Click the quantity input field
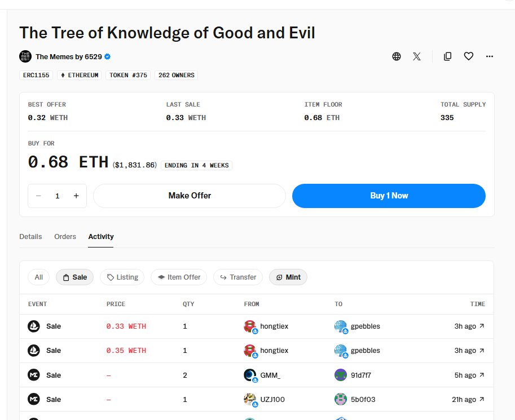This screenshot has width=515, height=420. 57,196
